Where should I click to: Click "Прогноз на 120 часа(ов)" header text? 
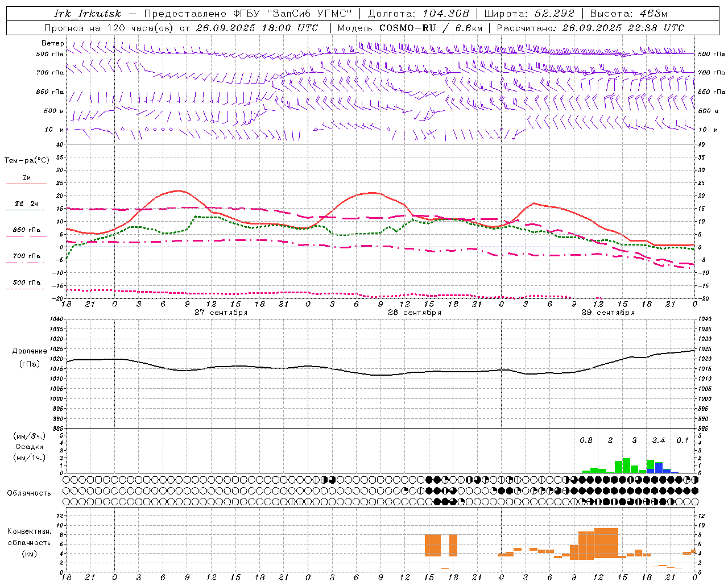point(110,28)
